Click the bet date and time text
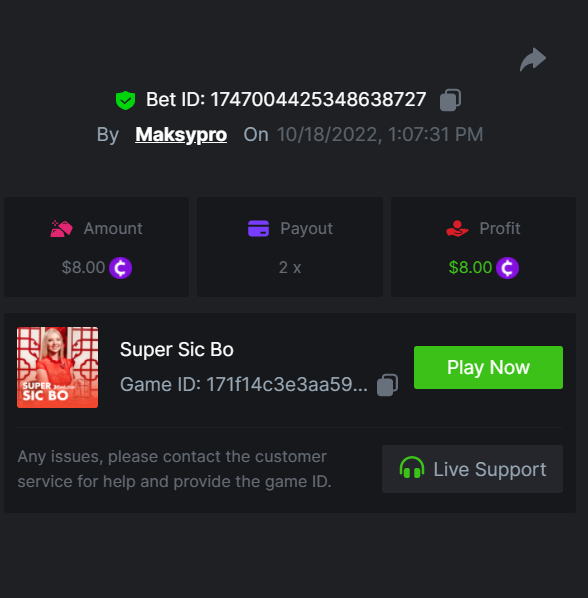 pyautogui.click(x=380, y=135)
